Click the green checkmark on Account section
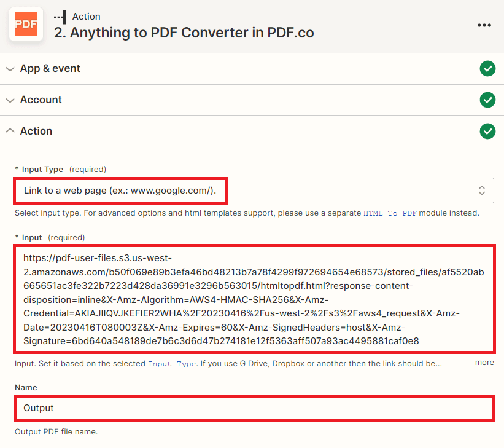The image size is (504, 448). pos(487,100)
